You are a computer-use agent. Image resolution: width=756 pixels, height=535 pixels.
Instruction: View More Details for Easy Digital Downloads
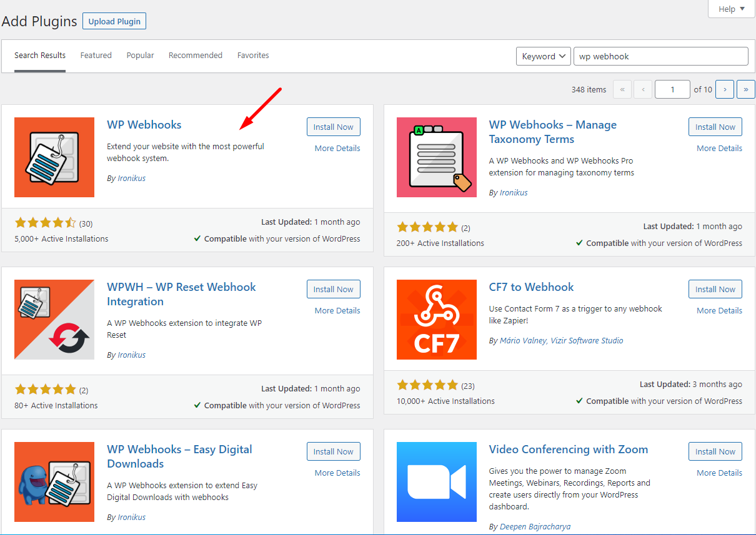(337, 473)
